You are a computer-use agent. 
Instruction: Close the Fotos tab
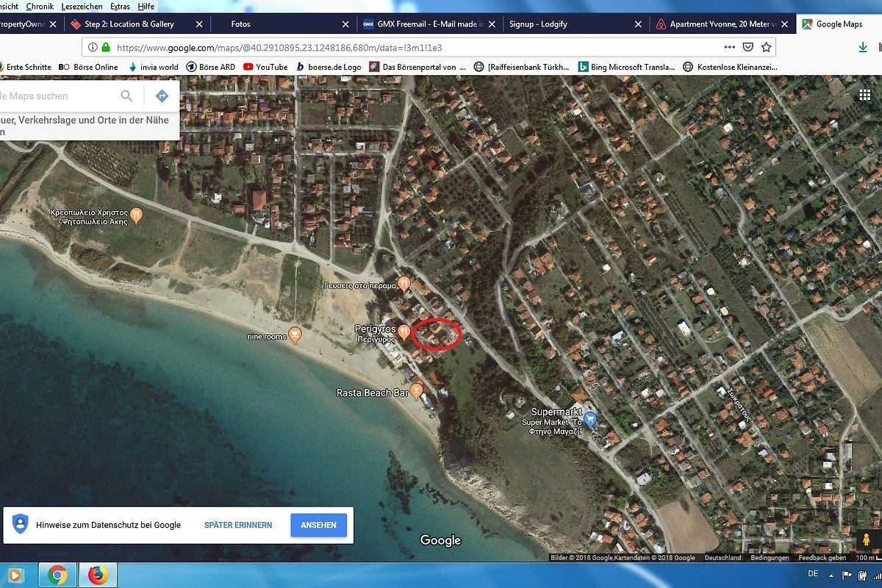(x=346, y=24)
